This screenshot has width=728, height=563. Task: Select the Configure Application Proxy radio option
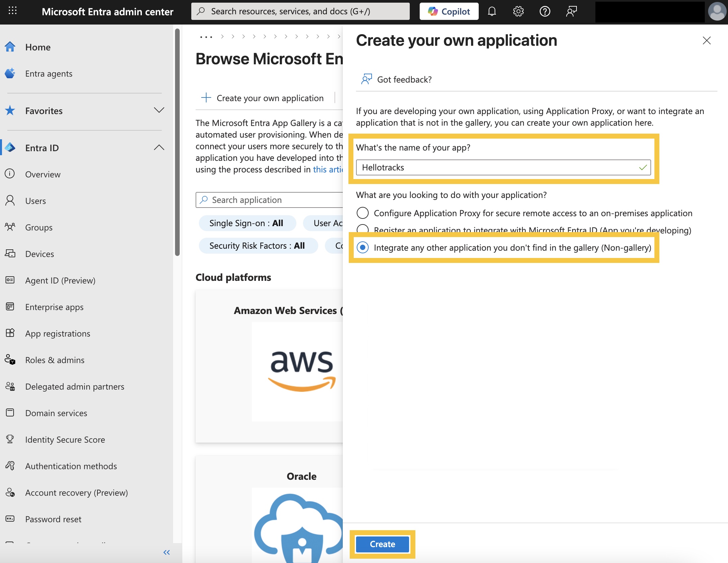(363, 213)
